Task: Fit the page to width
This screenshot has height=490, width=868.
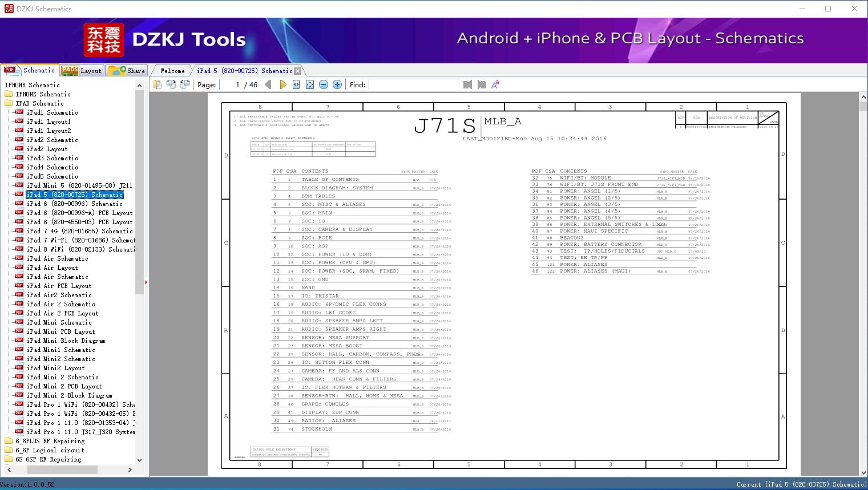Action: click(x=296, y=84)
